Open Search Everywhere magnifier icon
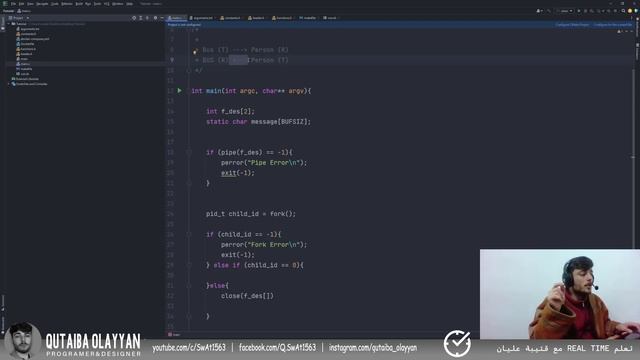Image resolution: width=640 pixels, height=360 pixels. (x=623, y=11)
